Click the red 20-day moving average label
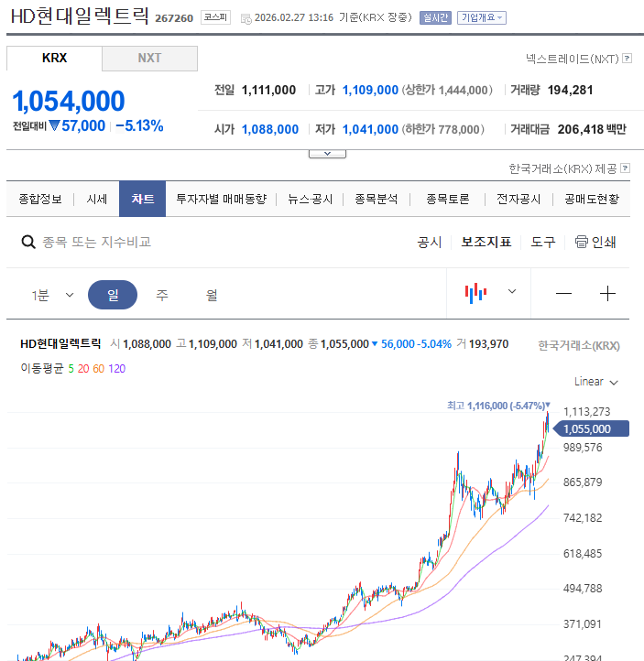Image resolution: width=644 pixels, height=661 pixels. coord(83,369)
